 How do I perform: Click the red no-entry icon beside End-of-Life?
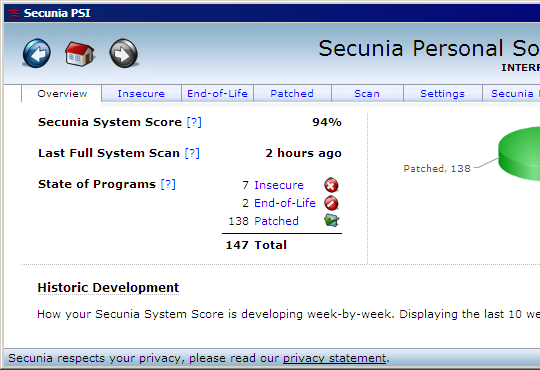pyautogui.click(x=331, y=203)
